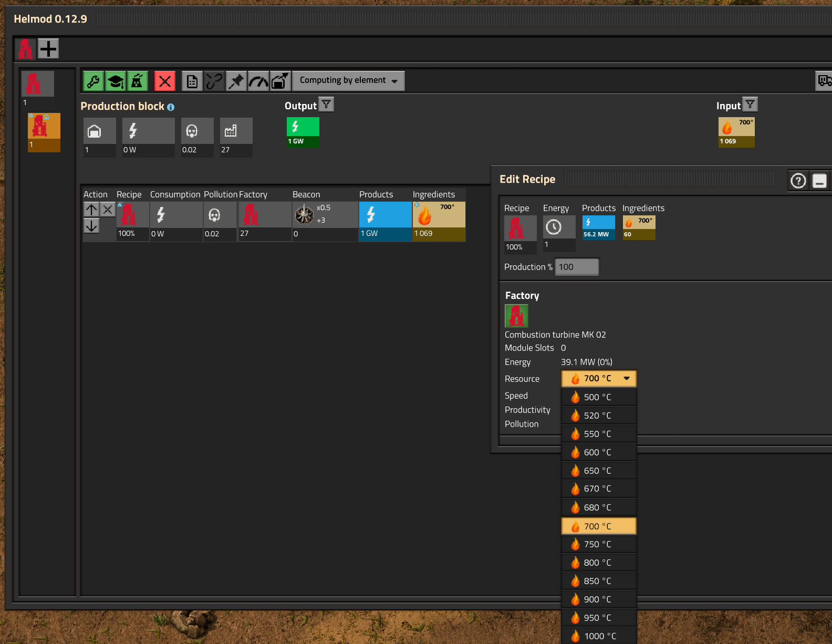Select 650 °C resource option
The image size is (832, 644).
pyautogui.click(x=599, y=471)
